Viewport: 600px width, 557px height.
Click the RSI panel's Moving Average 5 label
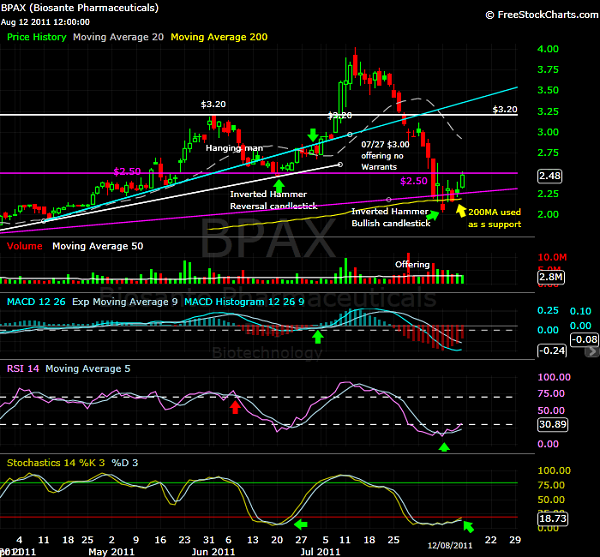point(88,368)
